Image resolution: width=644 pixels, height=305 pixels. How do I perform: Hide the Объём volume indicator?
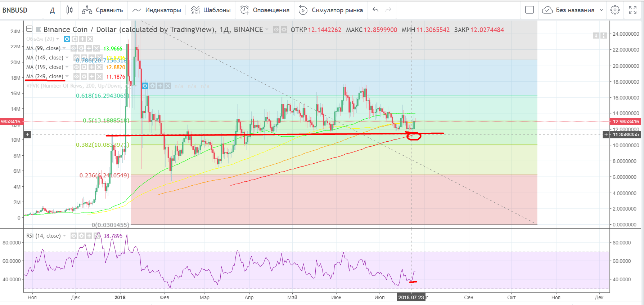pyautogui.click(x=67, y=39)
